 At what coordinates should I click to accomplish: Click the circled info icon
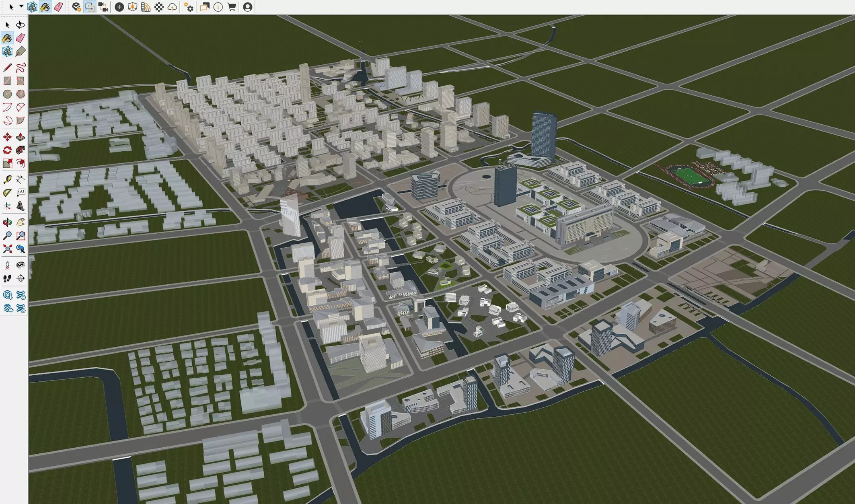(218, 7)
